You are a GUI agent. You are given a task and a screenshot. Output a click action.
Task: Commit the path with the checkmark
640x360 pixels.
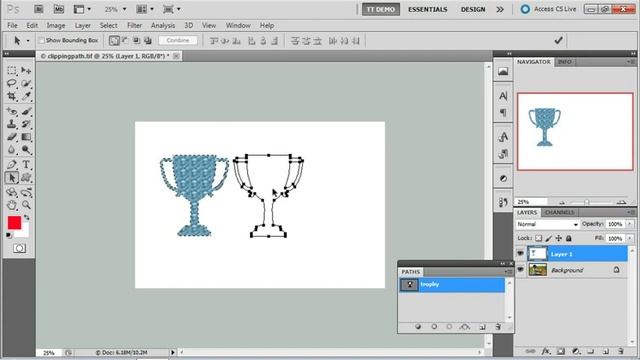tap(558, 40)
